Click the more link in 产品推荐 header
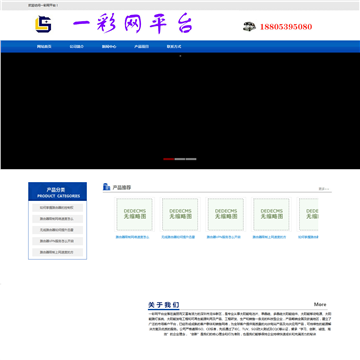The image size is (360, 360). click(x=324, y=189)
